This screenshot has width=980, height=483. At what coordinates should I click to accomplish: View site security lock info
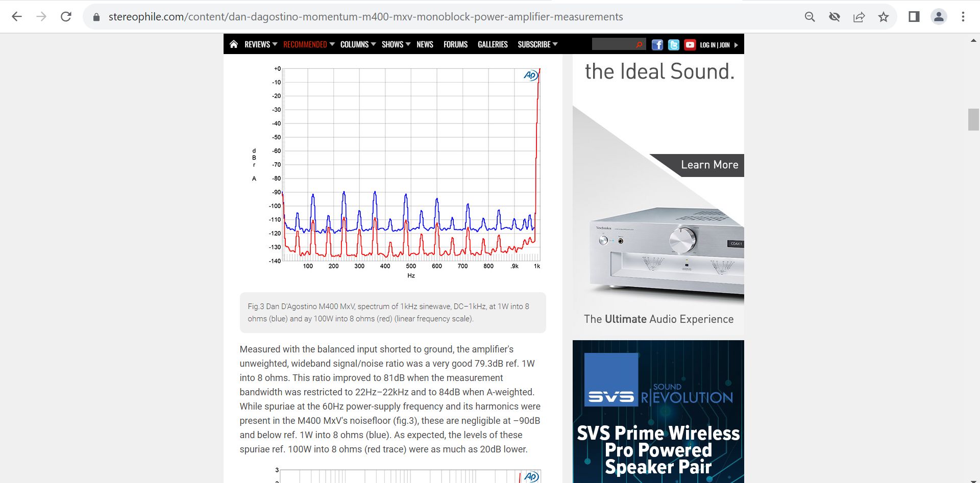96,17
